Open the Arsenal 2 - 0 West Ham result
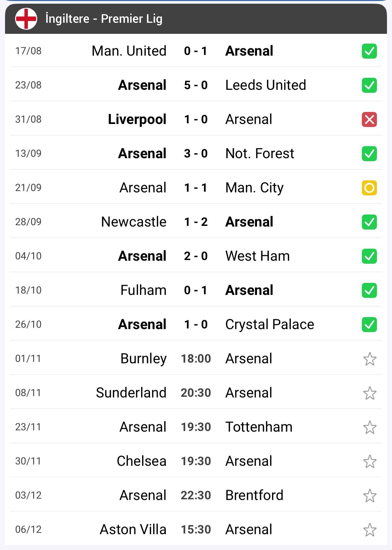 point(196,256)
